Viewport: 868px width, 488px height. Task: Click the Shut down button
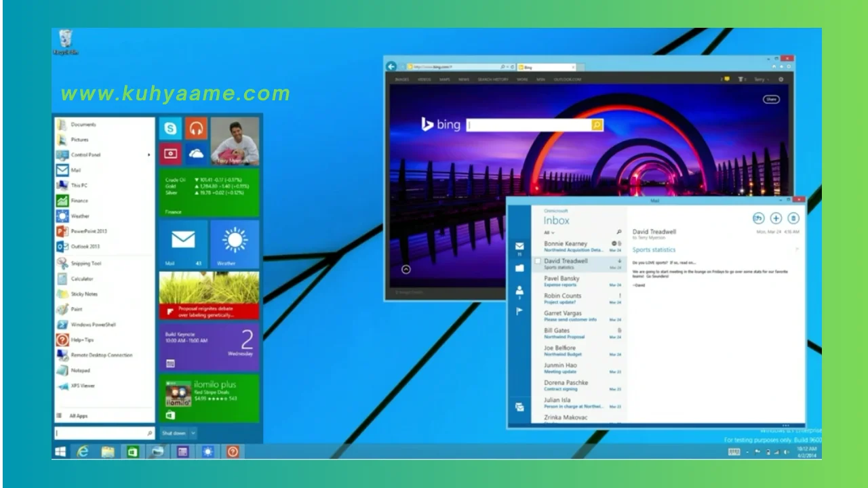(x=174, y=432)
